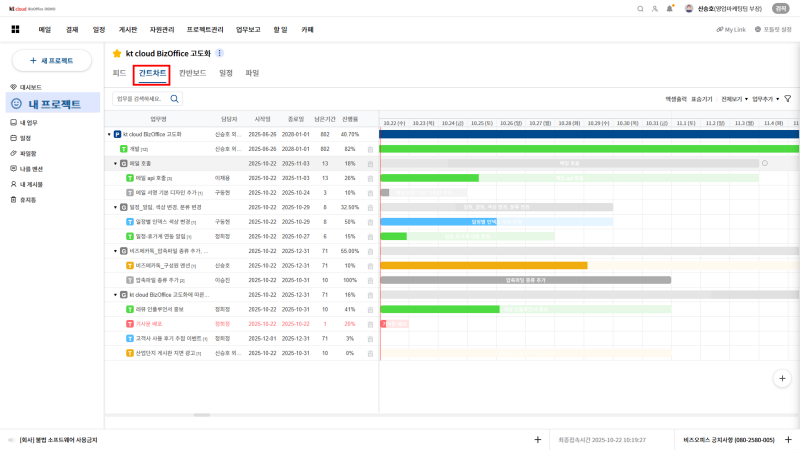800x450 pixels.
Task: Click search icon in task search box
Action: [175, 99]
